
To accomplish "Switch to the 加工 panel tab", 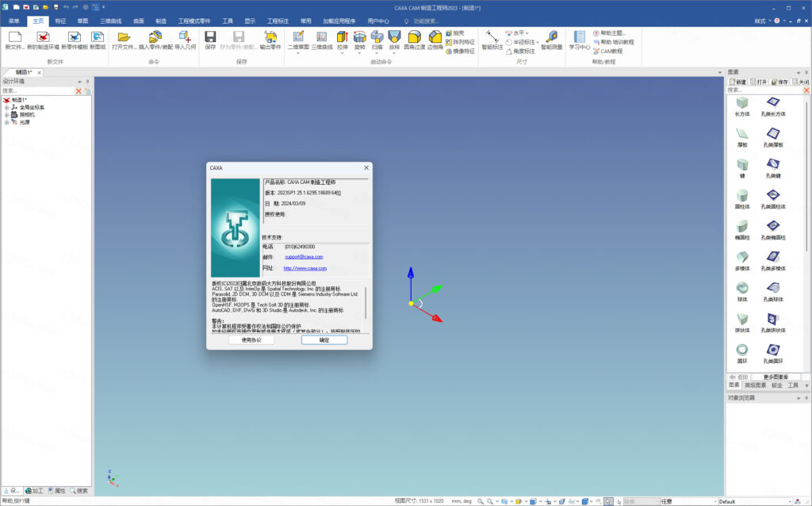I will click(x=36, y=491).
